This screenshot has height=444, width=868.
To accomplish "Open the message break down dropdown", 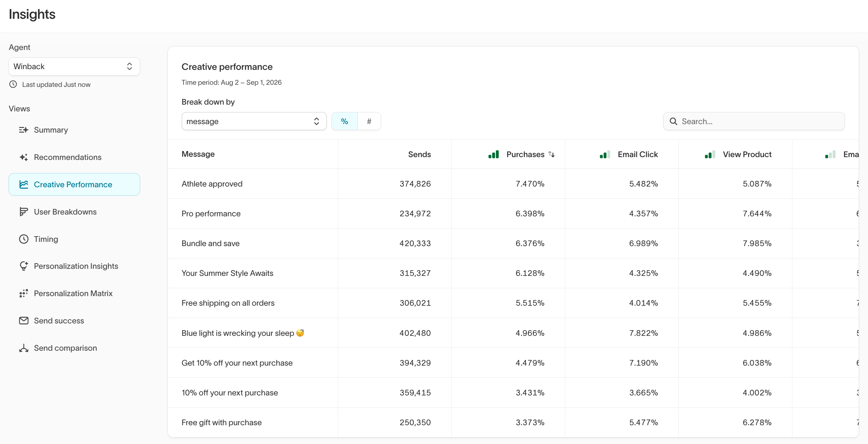I will tap(254, 121).
